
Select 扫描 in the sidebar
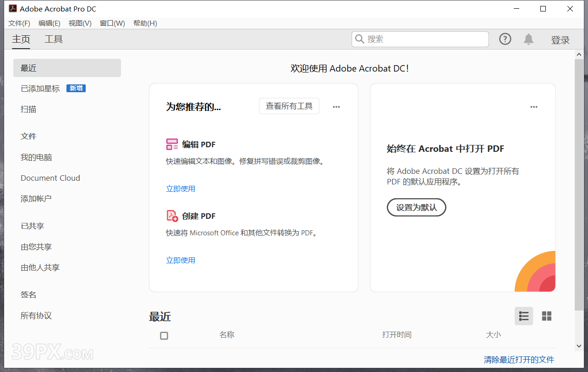(x=28, y=109)
